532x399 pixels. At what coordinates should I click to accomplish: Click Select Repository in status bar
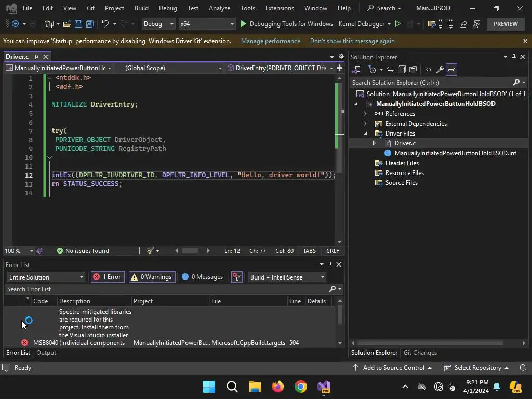[476, 368]
